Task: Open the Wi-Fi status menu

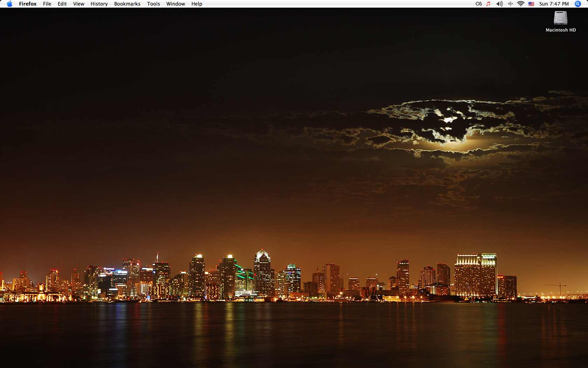Action: click(521, 4)
